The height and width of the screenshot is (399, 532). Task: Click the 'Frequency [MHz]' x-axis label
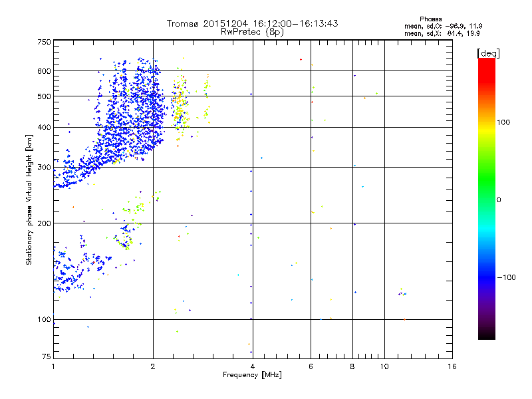tap(252, 375)
